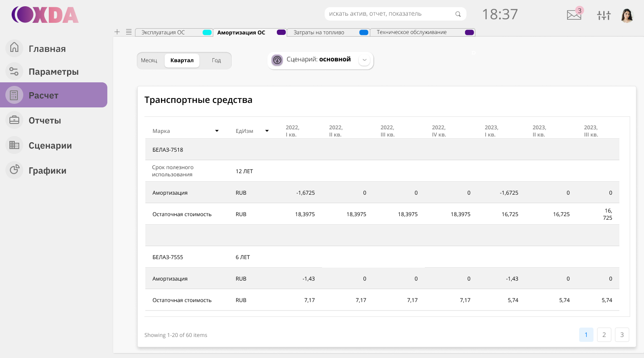Click the Графики pie chart icon
The width and height of the screenshot is (644, 358).
tap(14, 170)
